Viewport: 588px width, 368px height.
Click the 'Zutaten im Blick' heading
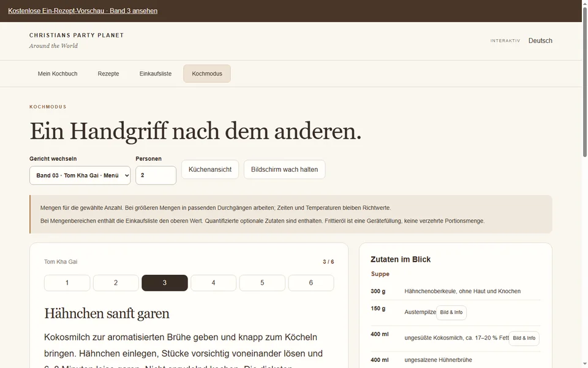pyautogui.click(x=401, y=259)
